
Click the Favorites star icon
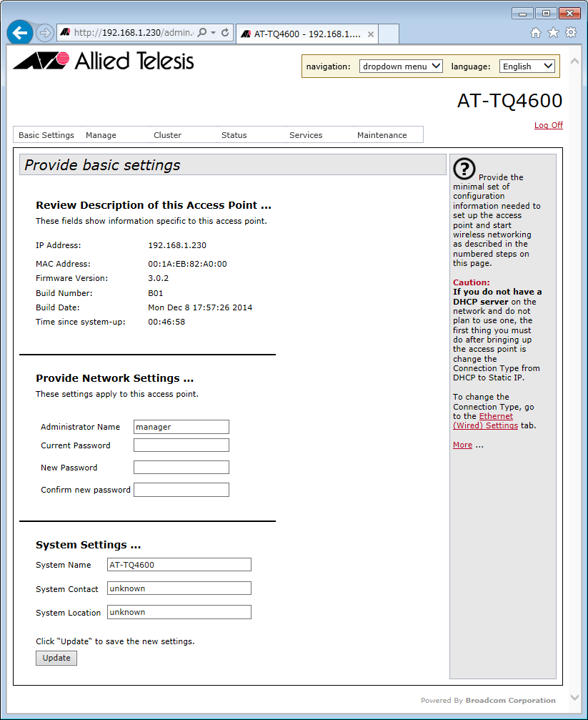tap(554, 33)
